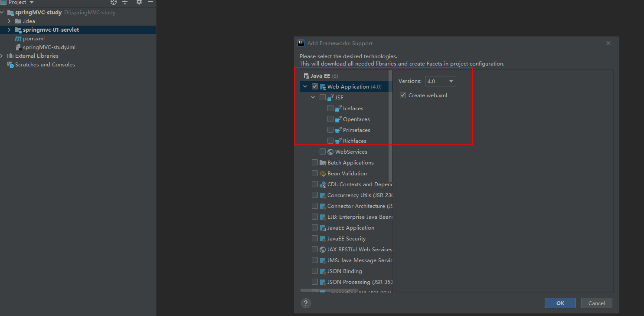Collapse the JSF tree node
The image size is (644, 316).
313,98
